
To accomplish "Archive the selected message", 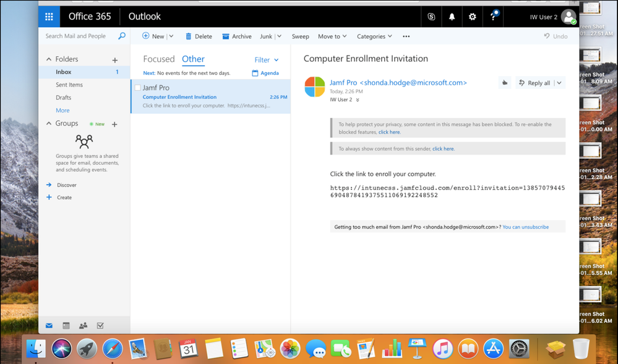I will (237, 36).
